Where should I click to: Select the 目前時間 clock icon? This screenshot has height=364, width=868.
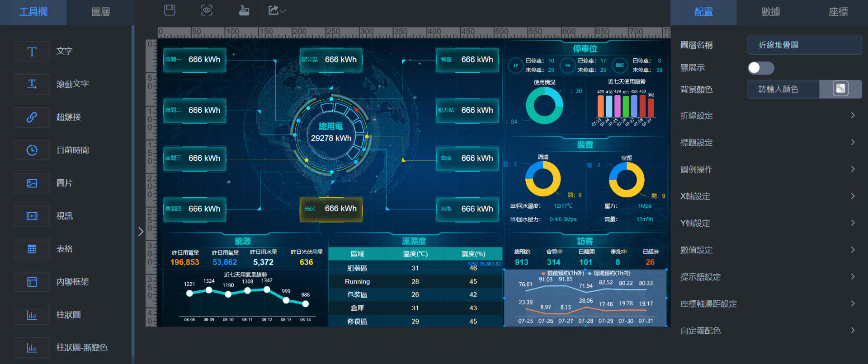[x=32, y=150]
